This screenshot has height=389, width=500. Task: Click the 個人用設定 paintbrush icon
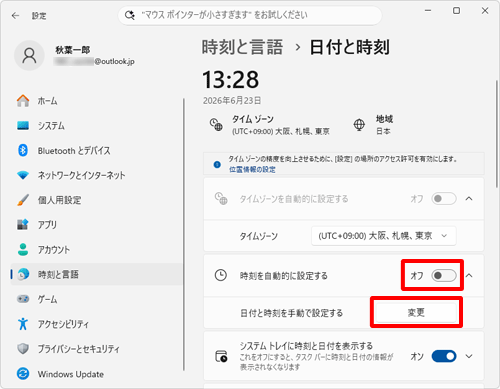coord(23,200)
